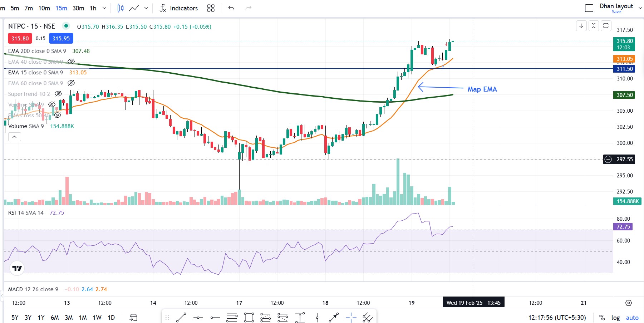Viewport: 644px width, 323px height.
Task: Select the rectangle drawing tool
Action: pos(249,317)
